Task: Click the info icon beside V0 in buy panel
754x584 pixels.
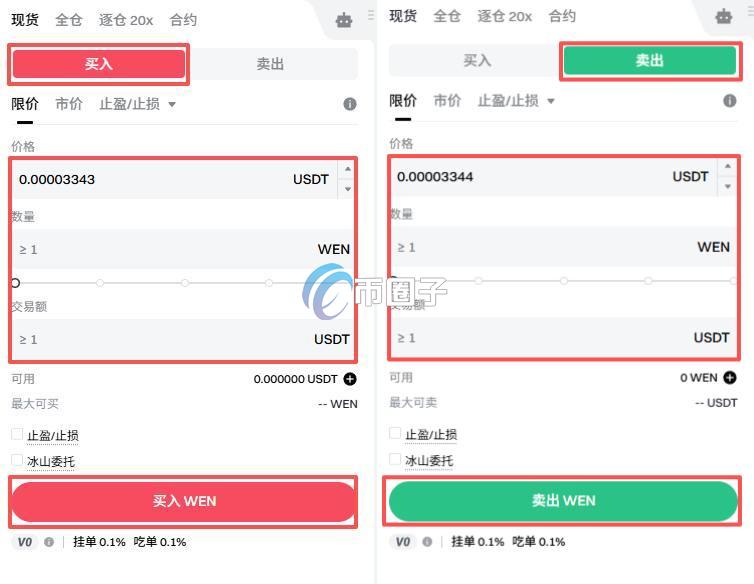Action: (x=49, y=542)
